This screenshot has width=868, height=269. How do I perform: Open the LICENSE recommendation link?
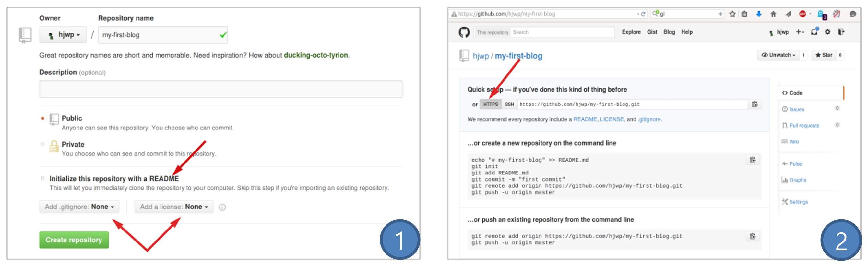point(612,119)
